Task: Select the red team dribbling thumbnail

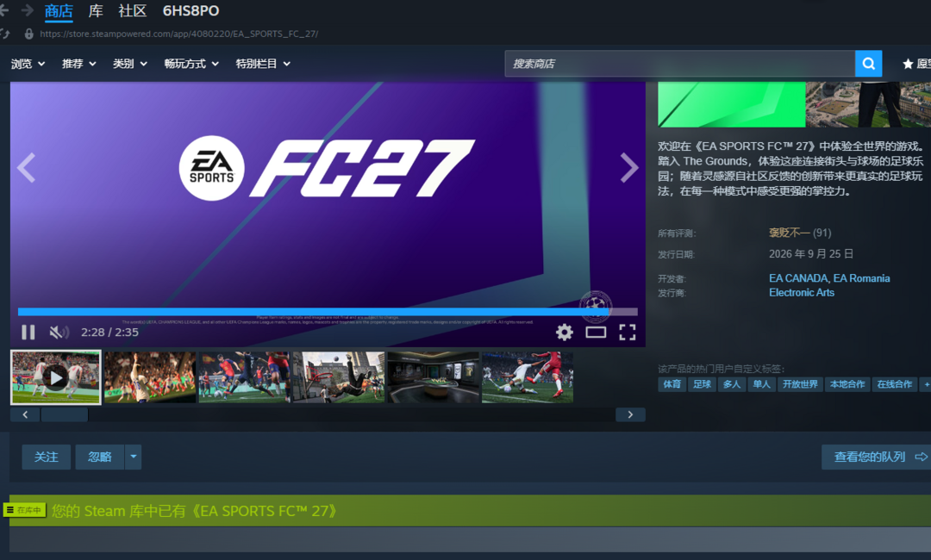Action: click(245, 377)
